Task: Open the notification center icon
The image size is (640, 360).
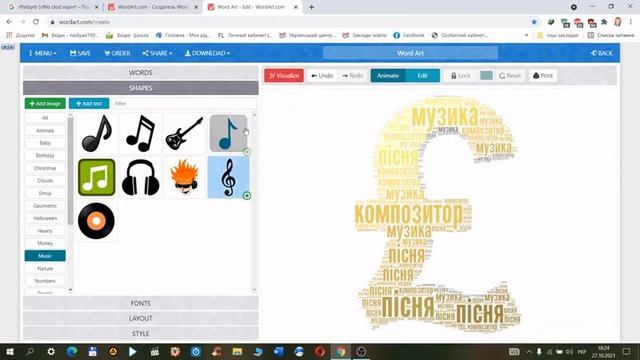Action: coord(627,351)
